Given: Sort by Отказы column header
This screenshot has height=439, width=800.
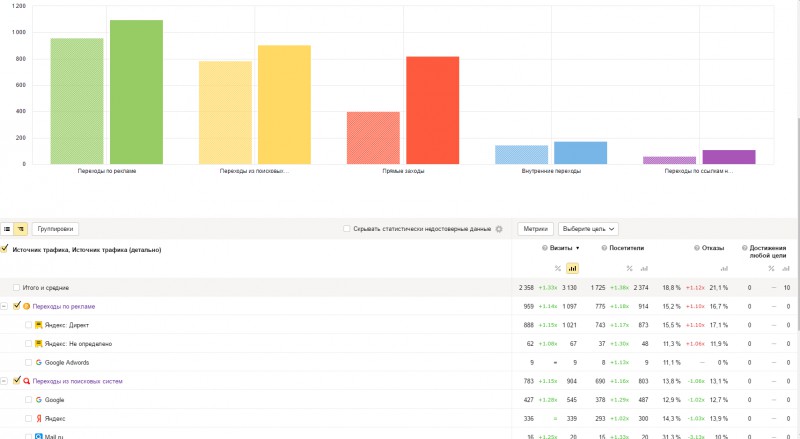Looking at the screenshot, I should pyautogui.click(x=713, y=248).
